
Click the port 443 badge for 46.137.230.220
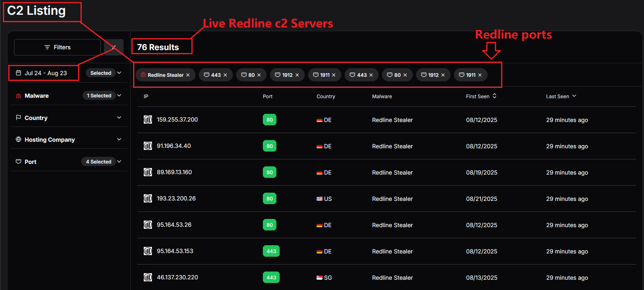(271, 278)
